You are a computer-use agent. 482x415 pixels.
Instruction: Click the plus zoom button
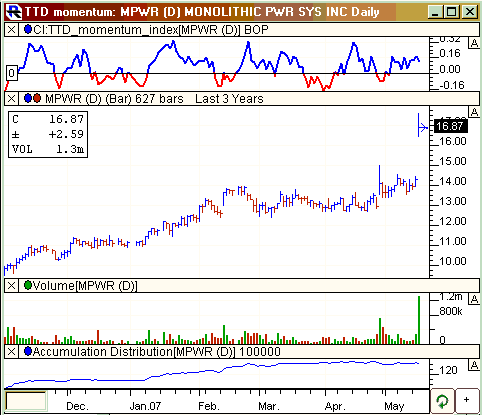click(x=467, y=401)
